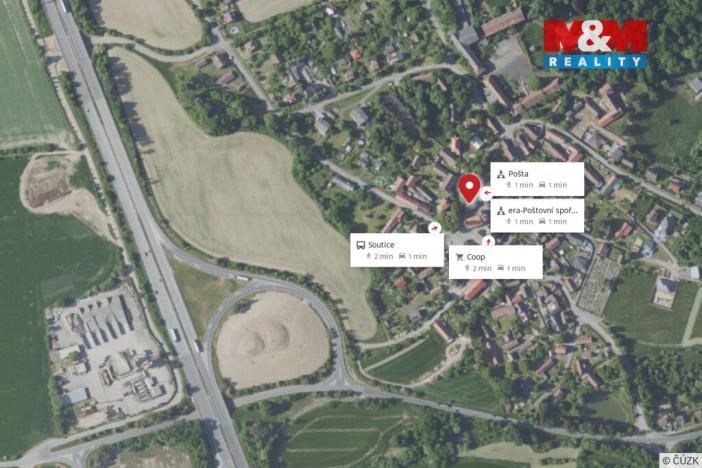Click the pedestrian icon in Coop card
This screenshot has height=468, width=702.
pos(467,268)
